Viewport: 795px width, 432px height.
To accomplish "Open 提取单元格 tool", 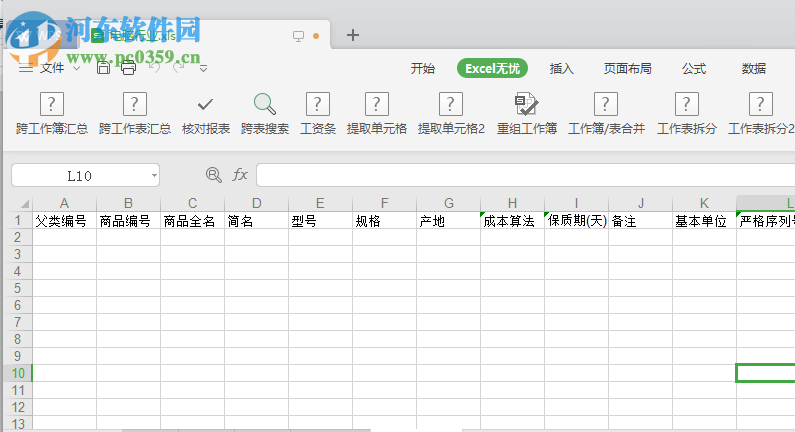I will [x=376, y=114].
